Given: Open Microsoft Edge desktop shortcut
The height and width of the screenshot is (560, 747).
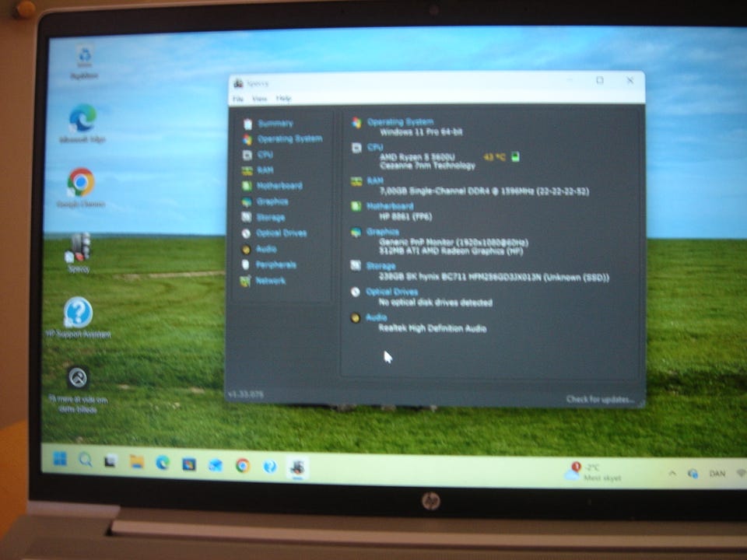Looking at the screenshot, I should point(82,123).
